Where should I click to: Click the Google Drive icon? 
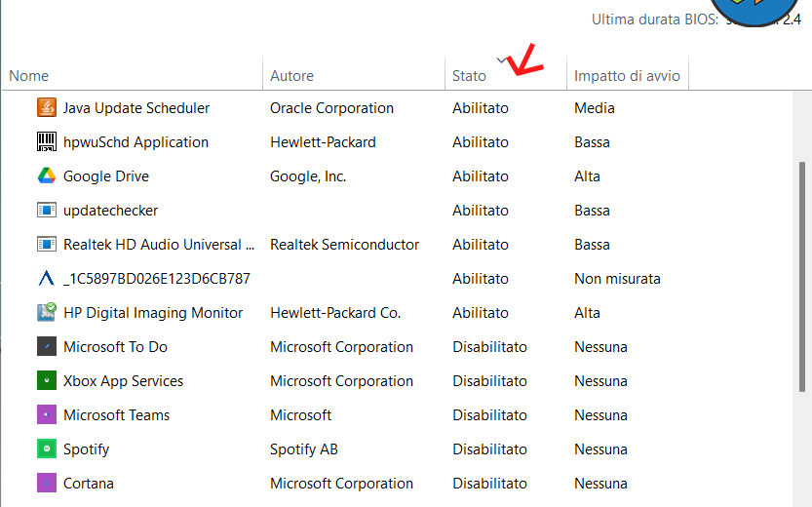[x=46, y=176]
